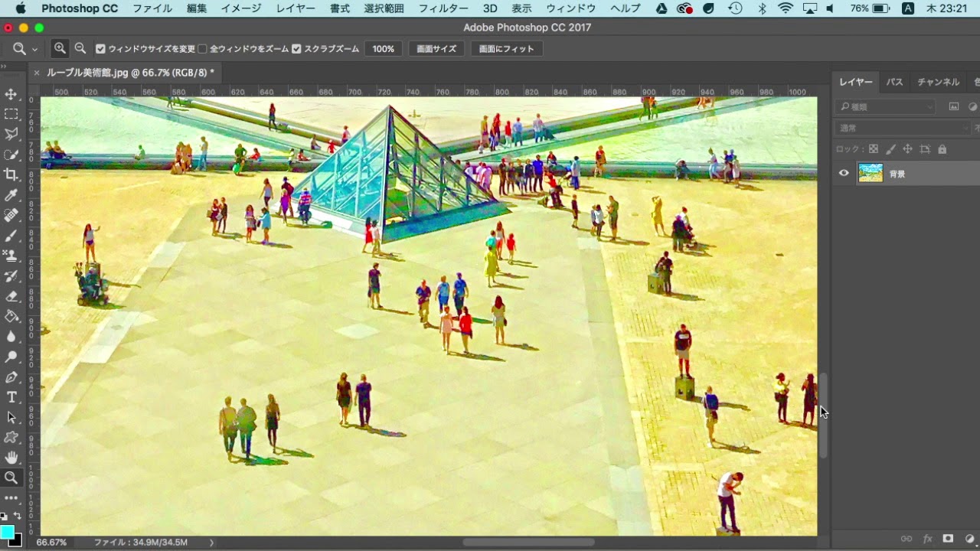This screenshot has height=551, width=980.
Task: Expand the status bar info arrow
Action: (212, 543)
